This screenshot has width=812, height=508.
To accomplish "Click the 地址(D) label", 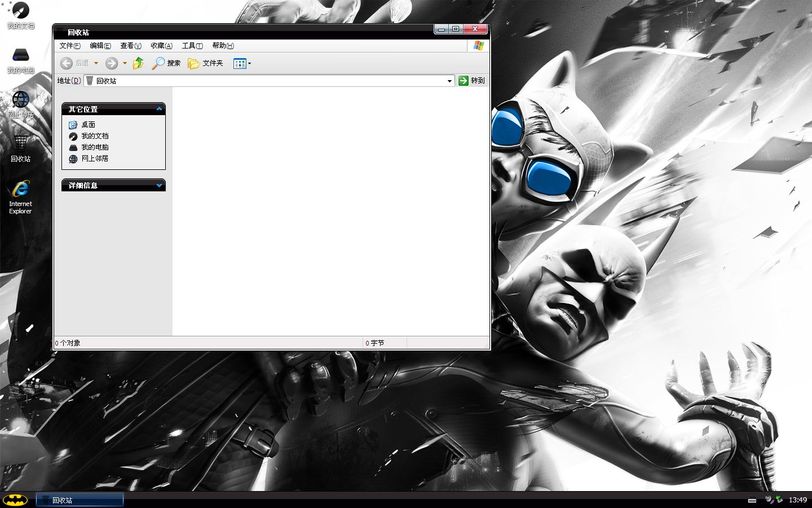I will [69, 81].
